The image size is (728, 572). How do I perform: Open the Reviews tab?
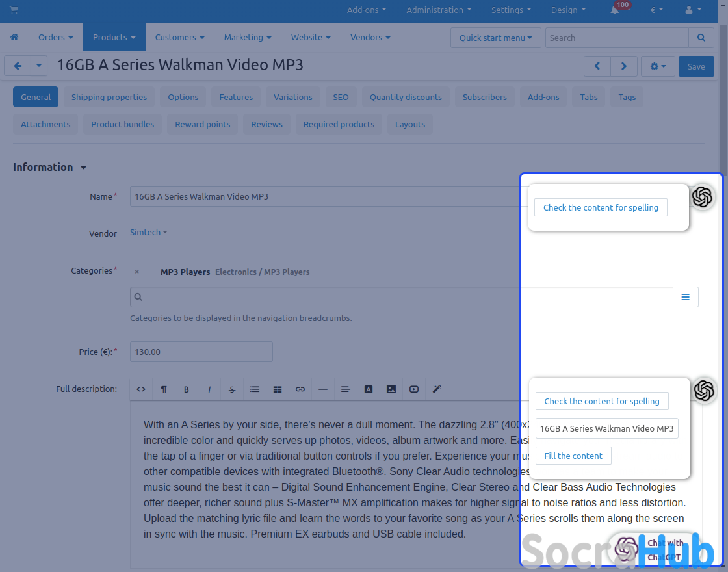(x=266, y=124)
